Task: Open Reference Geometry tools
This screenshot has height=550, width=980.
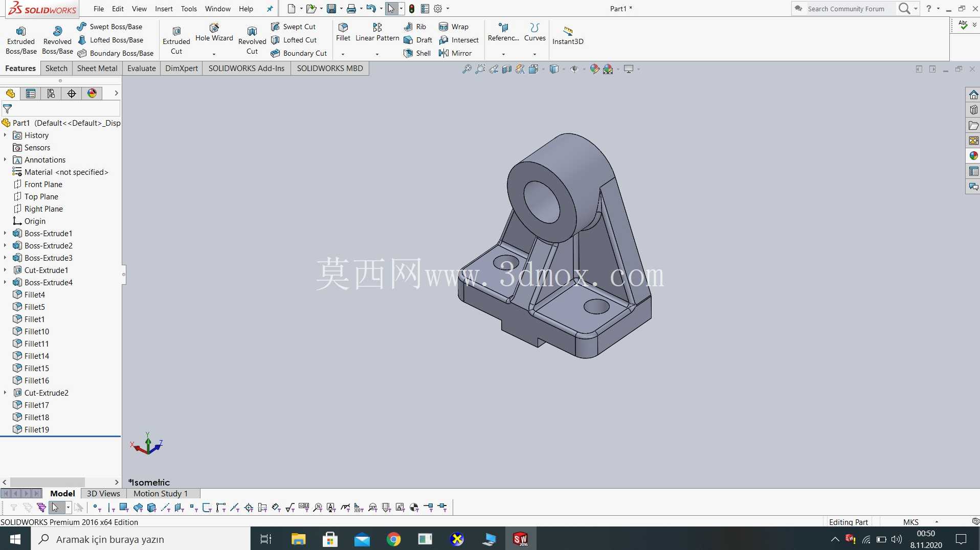Action: (503, 32)
